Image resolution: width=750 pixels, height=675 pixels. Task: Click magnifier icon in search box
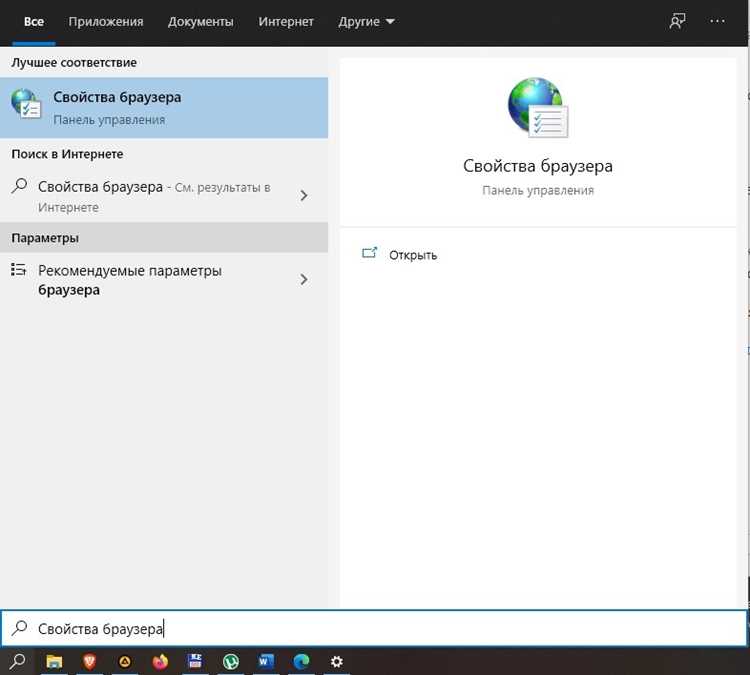coord(20,628)
